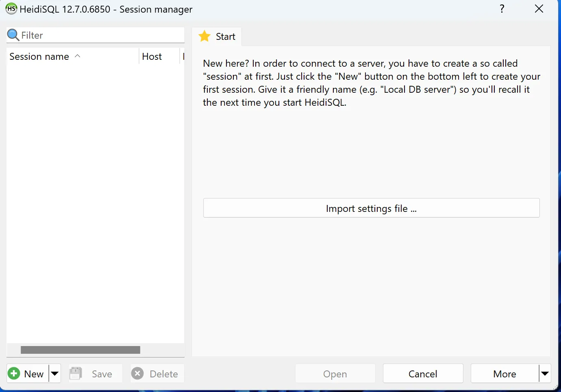561x392 pixels.
Task: Close the Session manager window
Action: 539,9
